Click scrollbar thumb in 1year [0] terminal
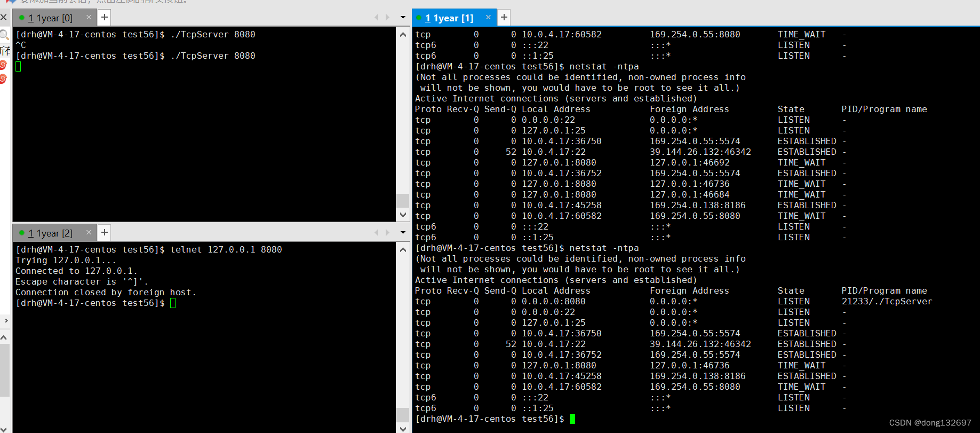This screenshot has width=980, height=433. 403,200
